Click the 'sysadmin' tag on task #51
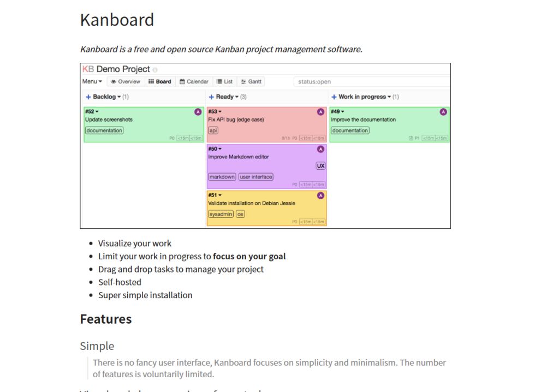This screenshot has height=392, width=559. pyautogui.click(x=221, y=214)
